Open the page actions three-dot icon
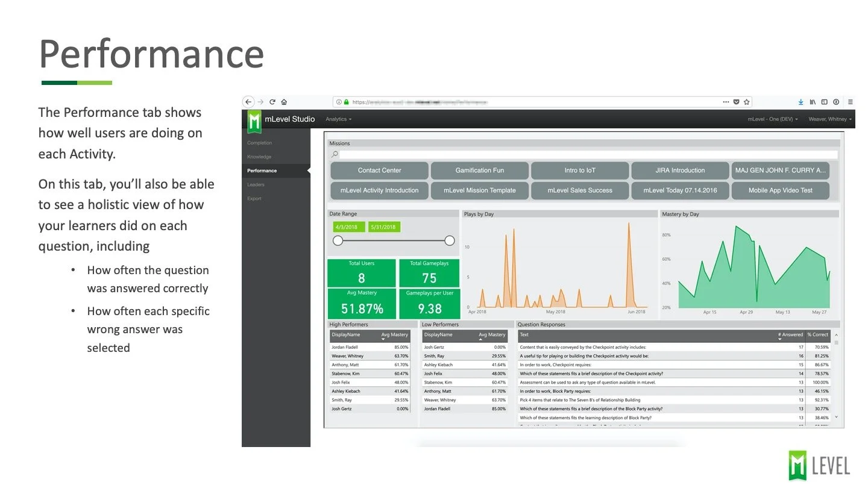868x488 pixels. pos(726,102)
